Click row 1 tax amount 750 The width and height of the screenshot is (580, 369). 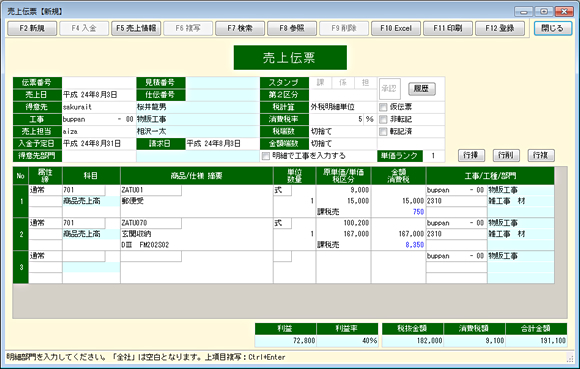click(398, 212)
